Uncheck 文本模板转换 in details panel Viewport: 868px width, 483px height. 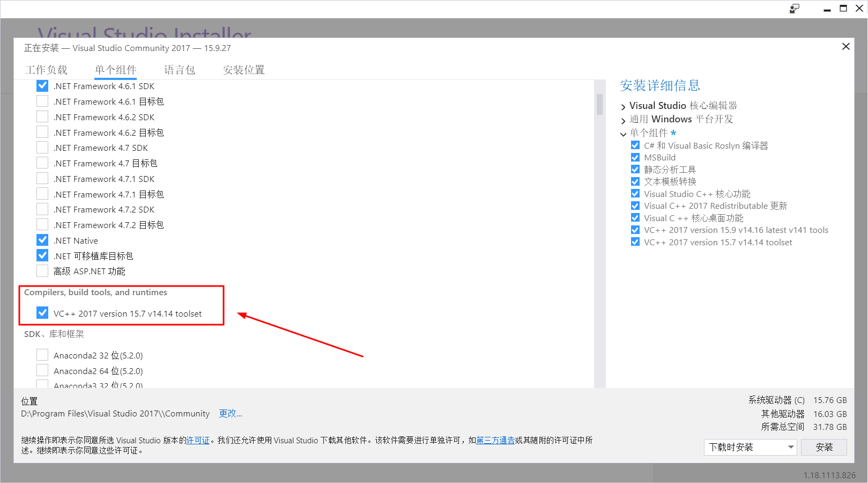point(635,181)
